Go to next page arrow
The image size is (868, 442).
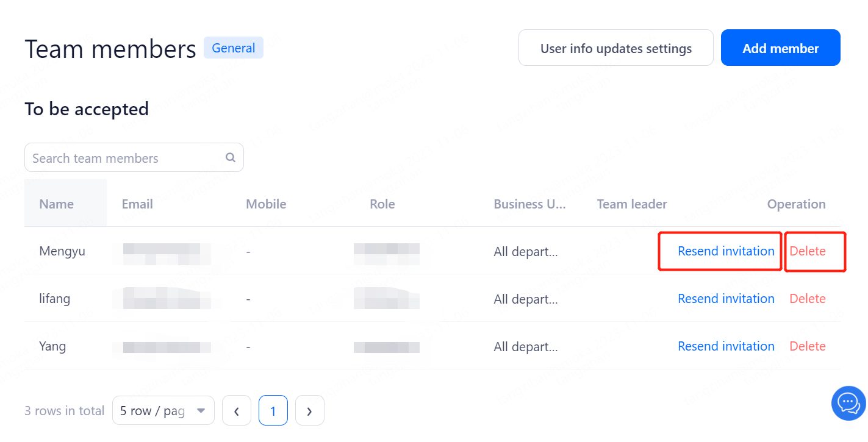[x=309, y=411]
